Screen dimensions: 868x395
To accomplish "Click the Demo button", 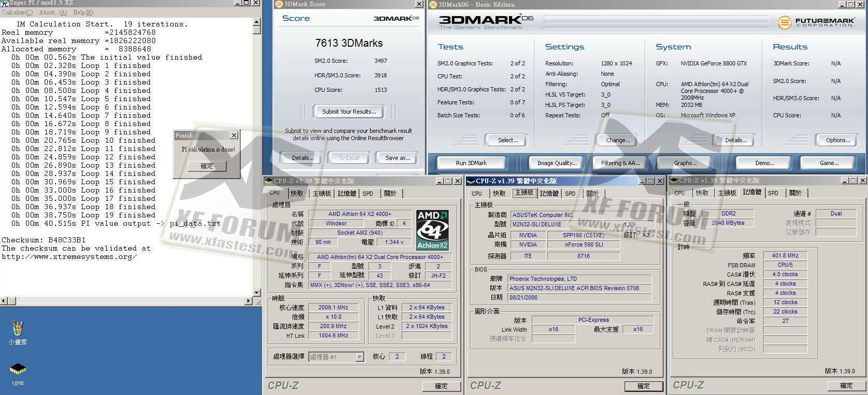I will click(x=764, y=163).
